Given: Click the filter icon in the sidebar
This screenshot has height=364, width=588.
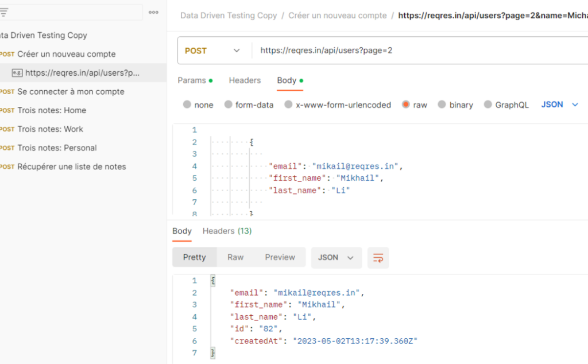Looking at the screenshot, I should pyautogui.click(x=5, y=12).
